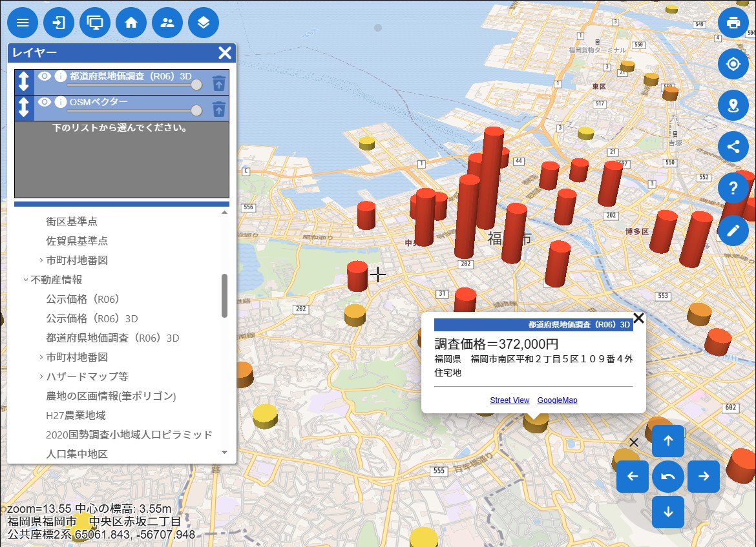Toggle visibility of 都道府県地価調査 layer

click(x=45, y=76)
